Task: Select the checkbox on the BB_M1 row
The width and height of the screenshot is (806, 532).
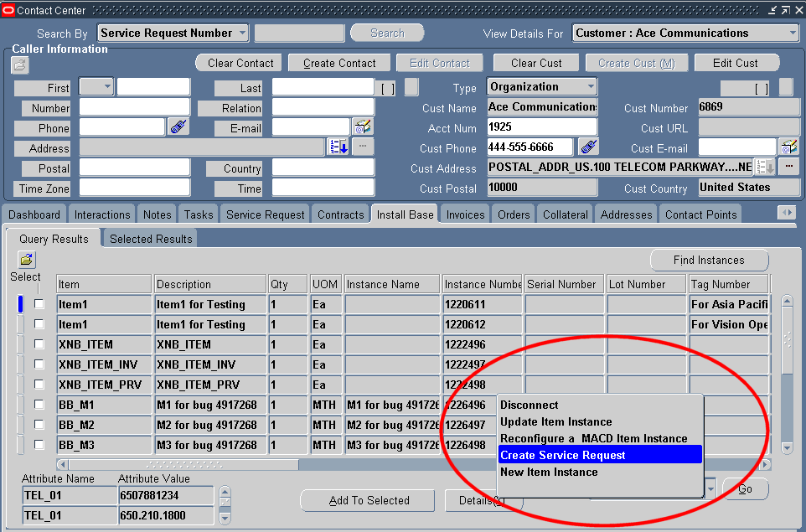Action: (39, 405)
